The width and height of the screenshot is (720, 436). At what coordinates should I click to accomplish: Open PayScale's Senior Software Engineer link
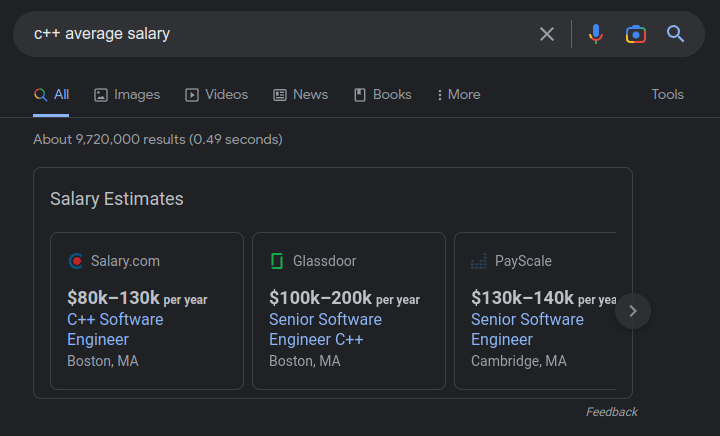click(527, 330)
